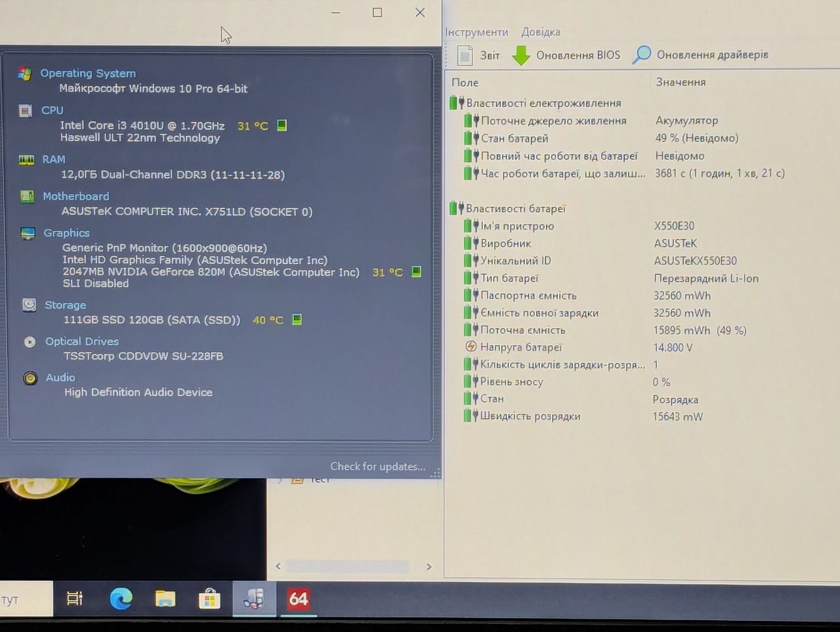
Task: Open the Motherboard section link
Action: 76,196
